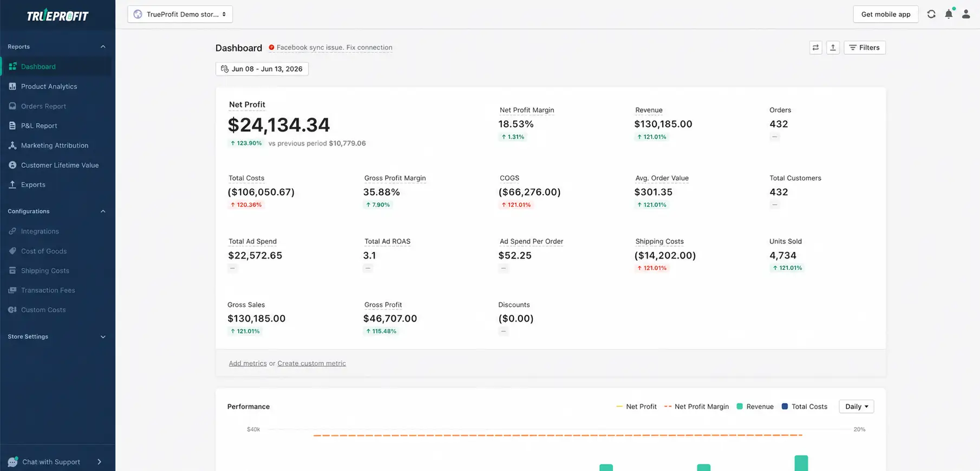Click Facebook sync issue Fix connection link
Image resolution: width=980 pixels, height=471 pixels.
pyautogui.click(x=334, y=47)
